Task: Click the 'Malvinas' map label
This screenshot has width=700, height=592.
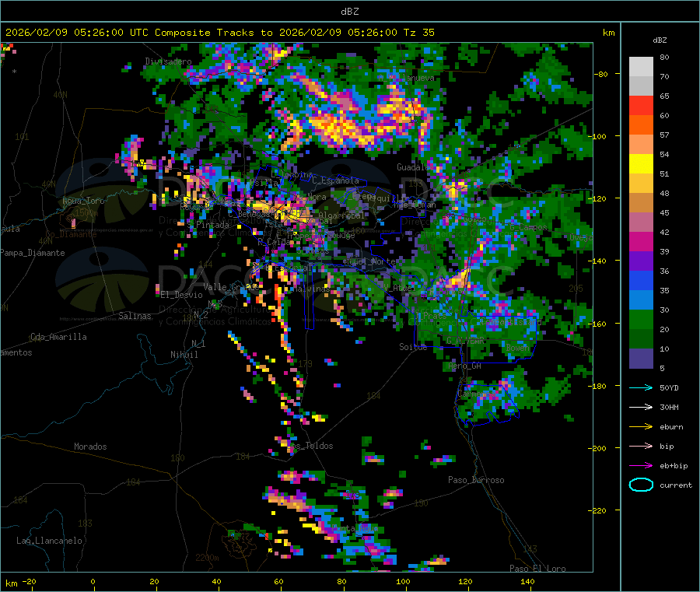Action: [311, 289]
